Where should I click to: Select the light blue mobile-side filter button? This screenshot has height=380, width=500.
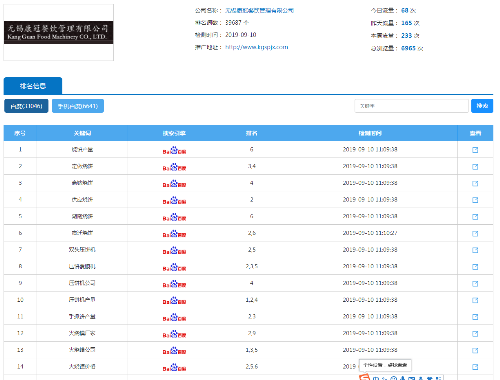point(78,106)
